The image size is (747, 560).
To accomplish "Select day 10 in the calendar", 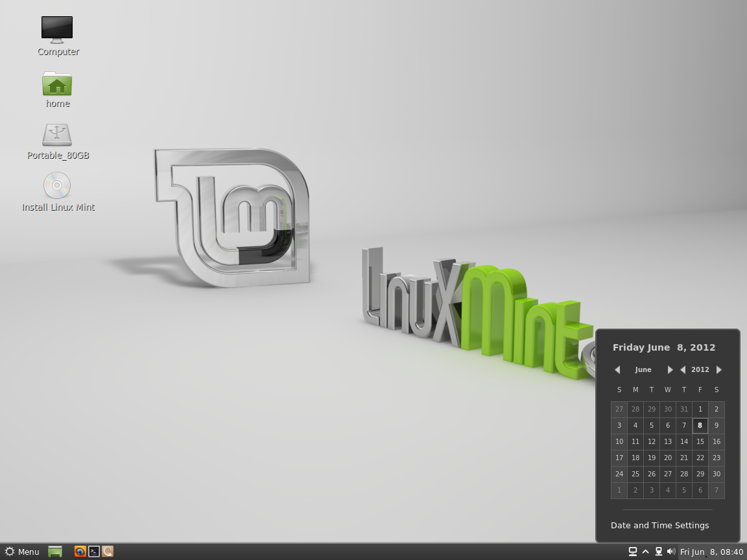I will click(619, 441).
